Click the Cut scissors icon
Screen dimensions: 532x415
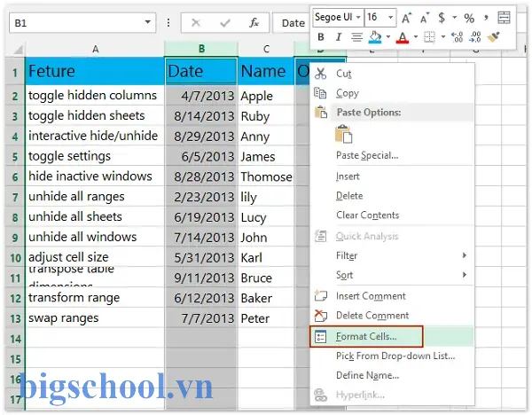click(320, 74)
